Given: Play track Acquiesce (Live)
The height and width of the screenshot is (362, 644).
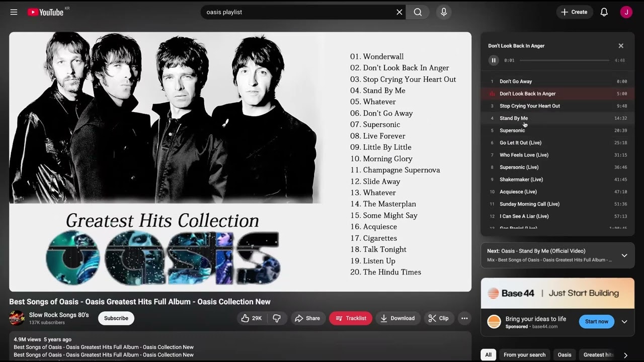Looking at the screenshot, I should point(557,192).
